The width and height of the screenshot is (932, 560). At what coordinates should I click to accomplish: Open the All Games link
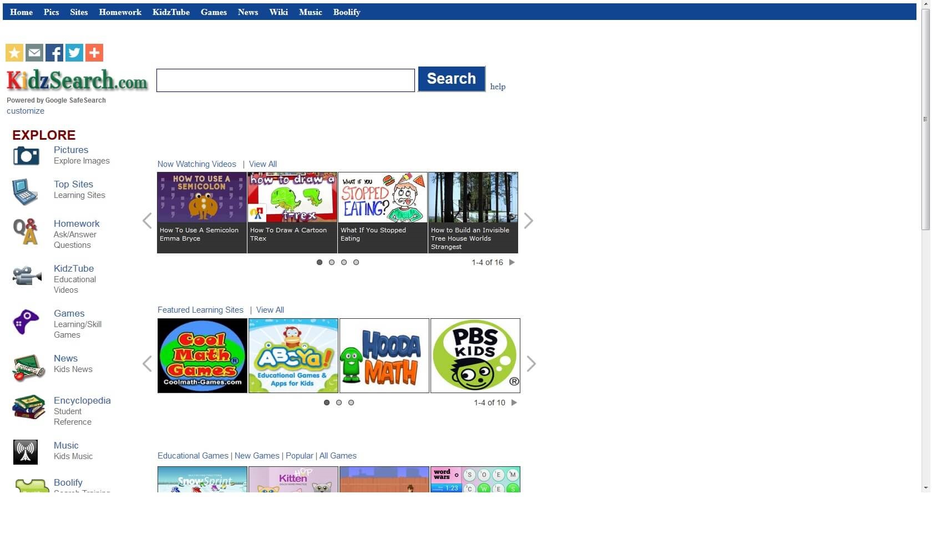(338, 456)
